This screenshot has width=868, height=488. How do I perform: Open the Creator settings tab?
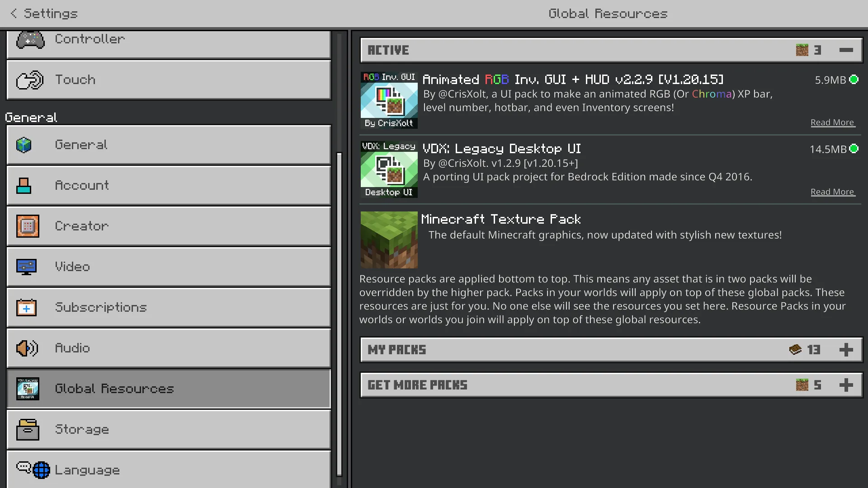169,226
